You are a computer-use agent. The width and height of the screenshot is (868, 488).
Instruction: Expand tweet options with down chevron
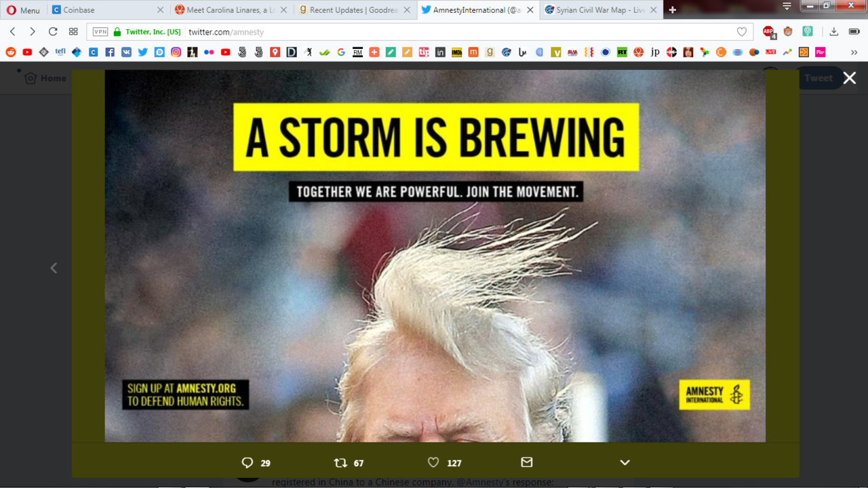pyautogui.click(x=624, y=462)
